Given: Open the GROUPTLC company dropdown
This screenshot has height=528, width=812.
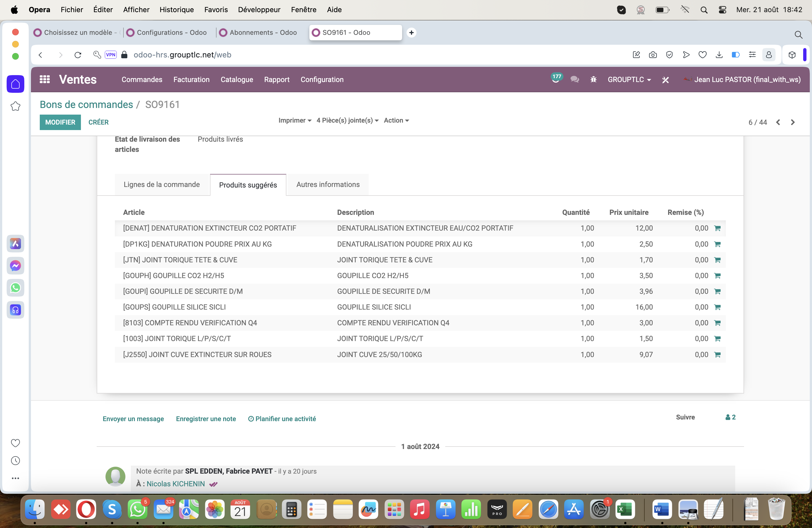Looking at the screenshot, I should (x=629, y=80).
